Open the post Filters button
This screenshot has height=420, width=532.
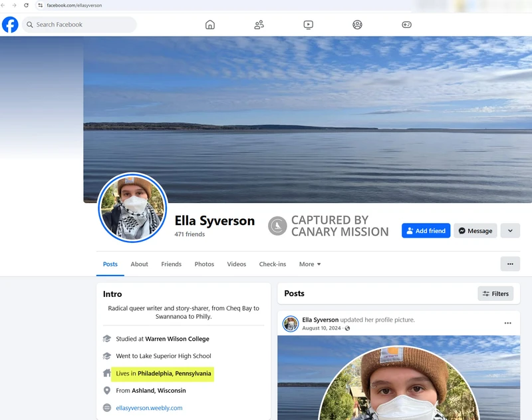coord(495,294)
